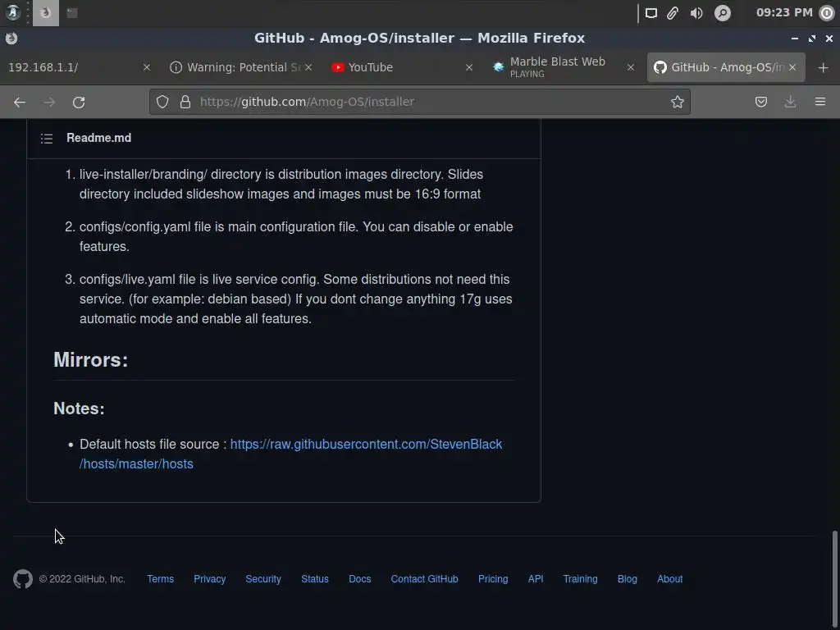
Task: Click the Notes: heading
Action: coord(79,409)
